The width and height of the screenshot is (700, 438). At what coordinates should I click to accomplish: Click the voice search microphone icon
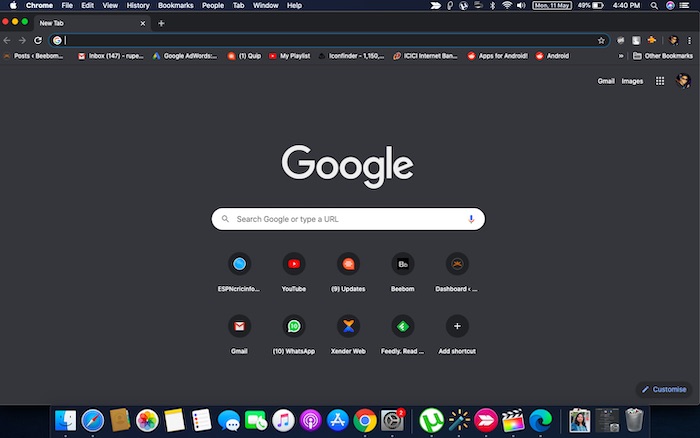pyautogui.click(x=471, y=219)
